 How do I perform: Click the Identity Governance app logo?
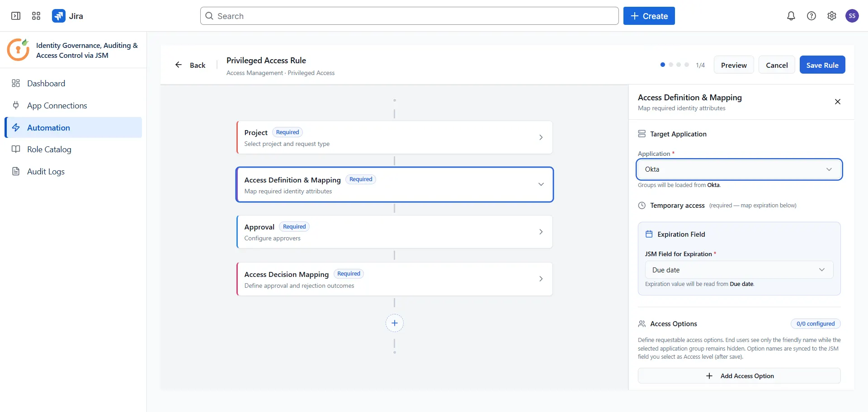pyautogui.click(x=18, y=50)
